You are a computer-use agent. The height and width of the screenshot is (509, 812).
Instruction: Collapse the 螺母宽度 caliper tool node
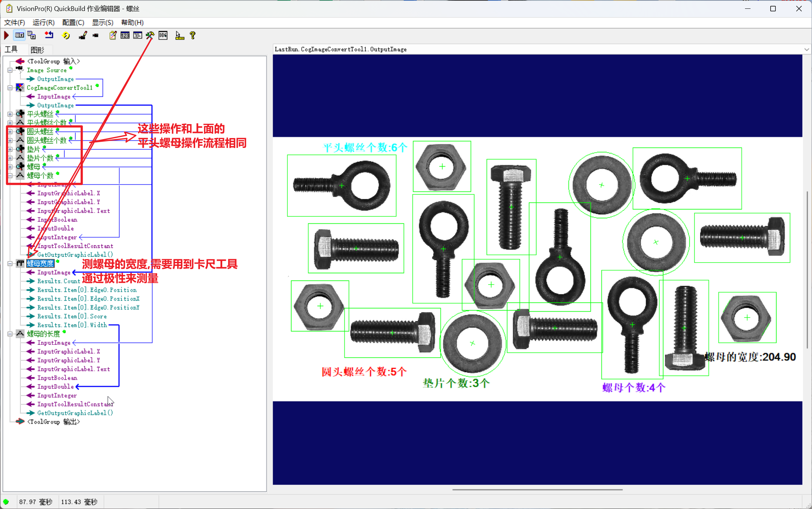click(10, 264)
